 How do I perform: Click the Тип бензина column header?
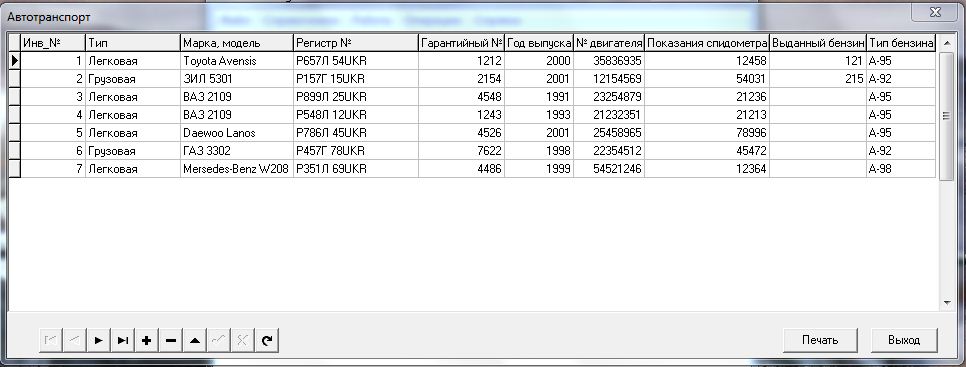point(901,43)
